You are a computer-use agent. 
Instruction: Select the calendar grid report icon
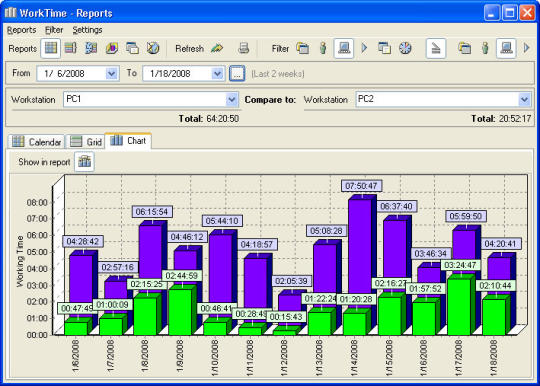click(51, 48)
